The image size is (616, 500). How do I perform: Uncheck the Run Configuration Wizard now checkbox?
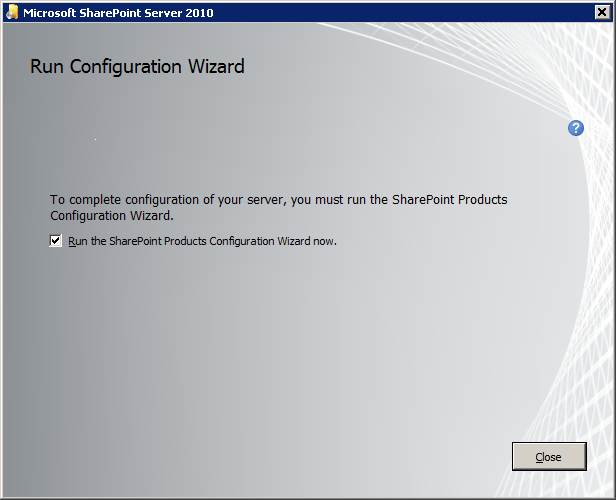tap(56, 241)
